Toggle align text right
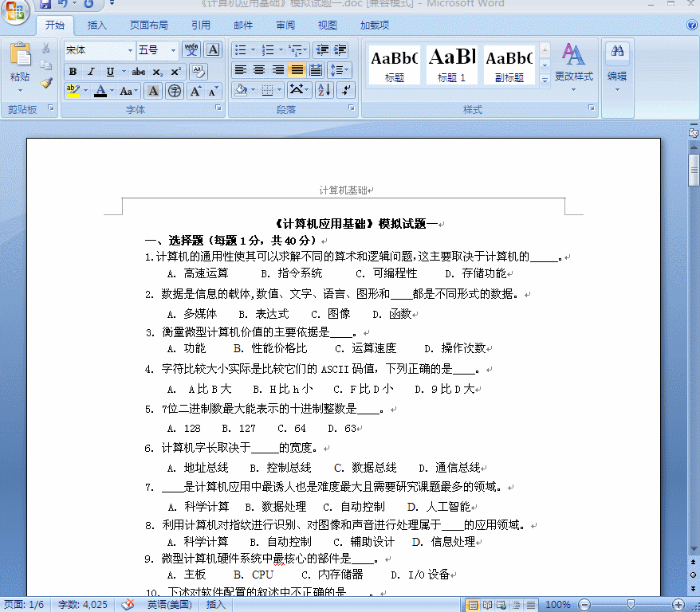This screenshot has height=612, width=700. tap(278, 70)
